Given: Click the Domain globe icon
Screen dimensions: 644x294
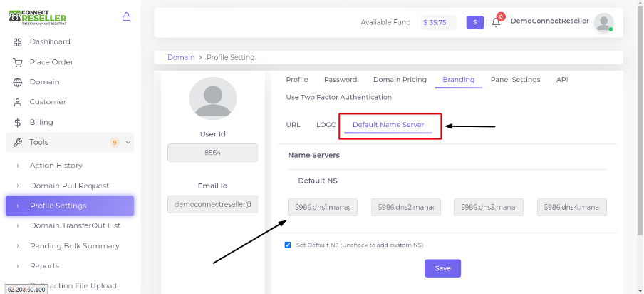Looking at the screenshot, I should pos(17,82).
